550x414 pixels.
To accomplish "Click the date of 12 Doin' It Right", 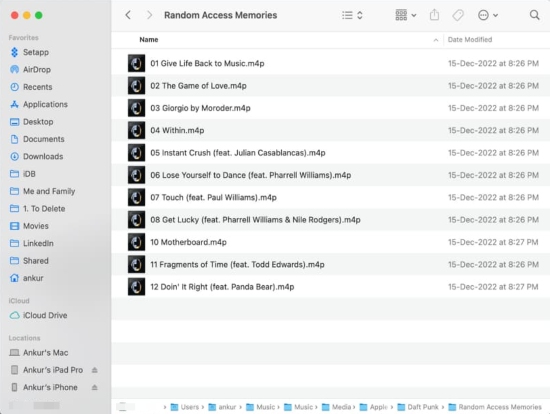I will tap(493, 287).
